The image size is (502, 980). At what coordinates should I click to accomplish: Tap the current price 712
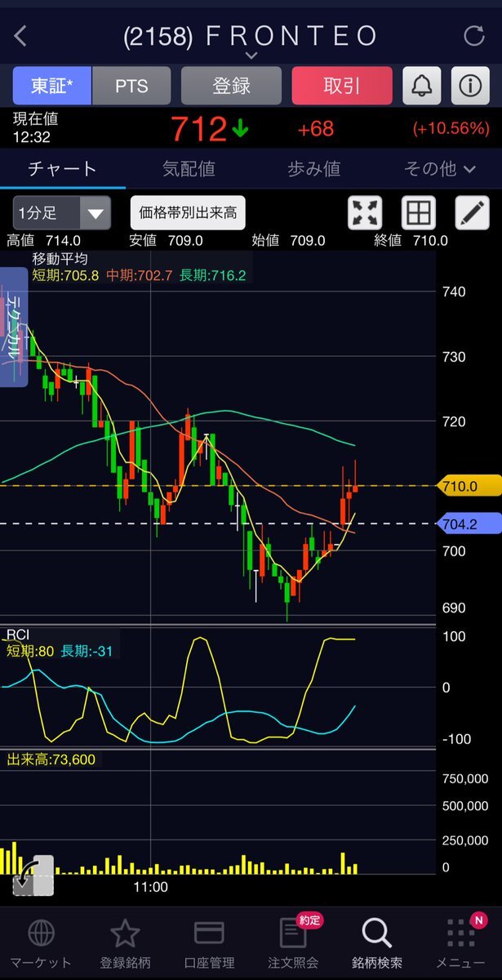[198, 129]
